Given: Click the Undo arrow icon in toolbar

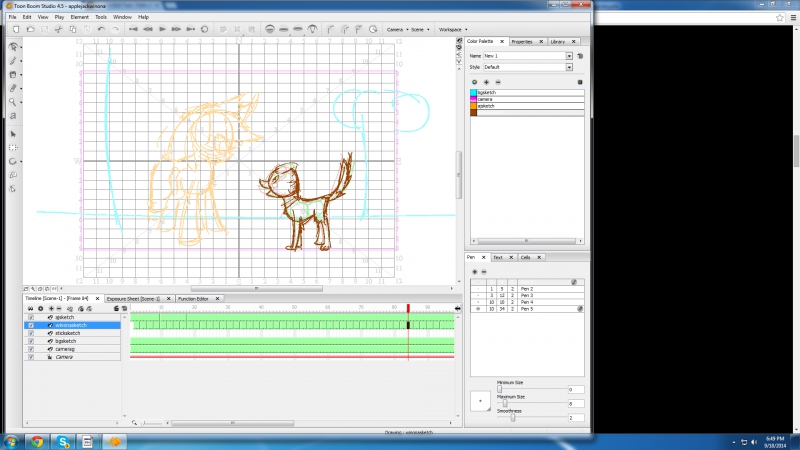Looking at the screenshot, I should (x=101, y=29).
